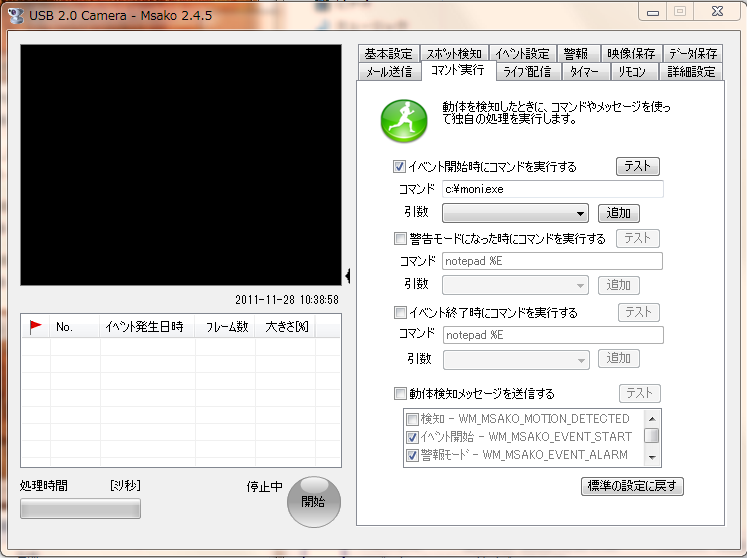Click the 停止中 status text
This screenshot has width=747, height=558.
(x=264, y=487)
